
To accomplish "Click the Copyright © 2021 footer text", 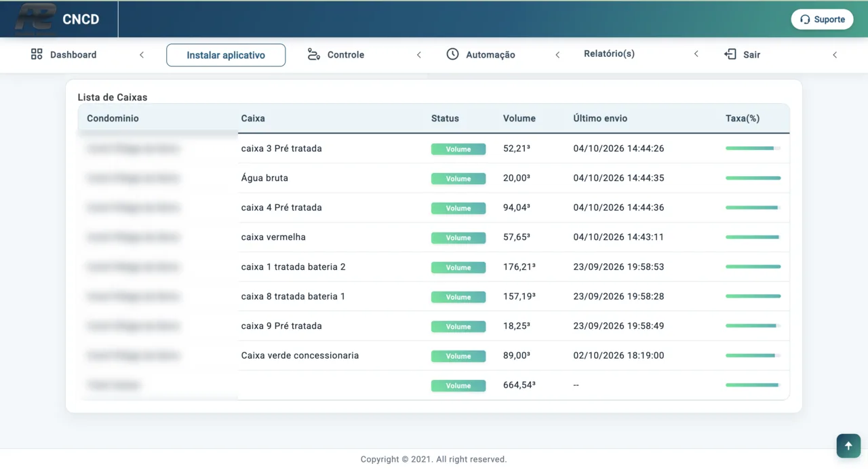I will pos(433,459).
